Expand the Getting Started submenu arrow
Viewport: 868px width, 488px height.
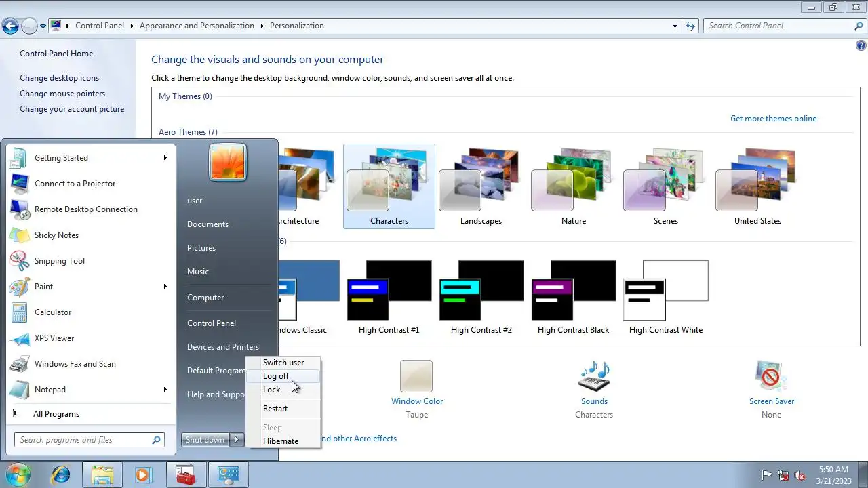tap(165, 158)
